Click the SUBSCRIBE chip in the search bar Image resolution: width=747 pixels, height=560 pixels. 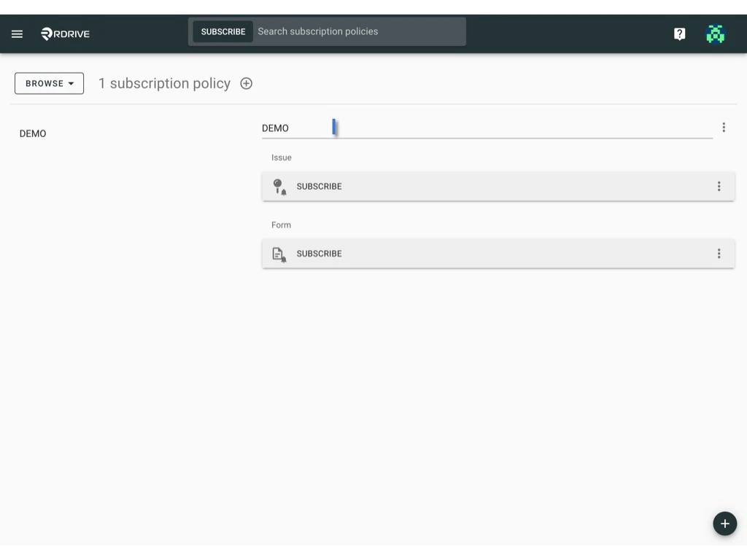click(x=223, y=31)
